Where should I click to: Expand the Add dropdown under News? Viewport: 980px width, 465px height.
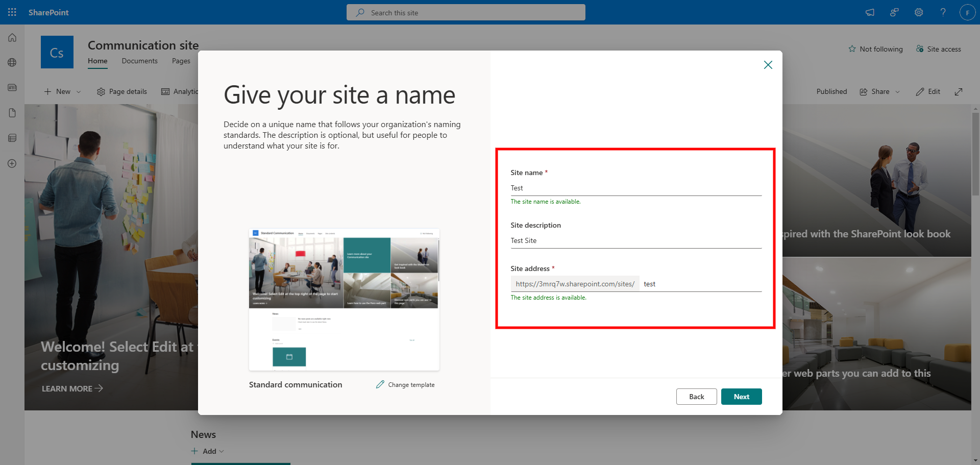pyautogui.click(x=208, y=451)
